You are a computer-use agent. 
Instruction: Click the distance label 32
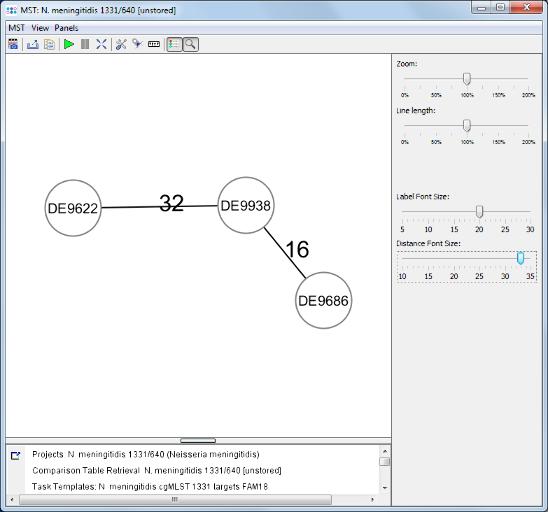[x=171, y=203]
